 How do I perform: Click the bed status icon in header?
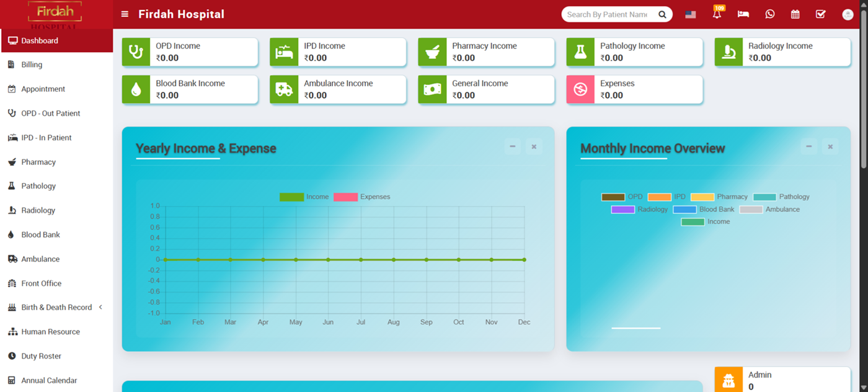coord(743,14)
